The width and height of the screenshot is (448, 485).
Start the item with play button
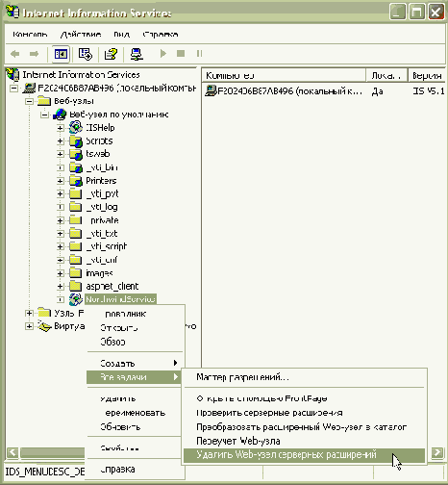[162, 53]
